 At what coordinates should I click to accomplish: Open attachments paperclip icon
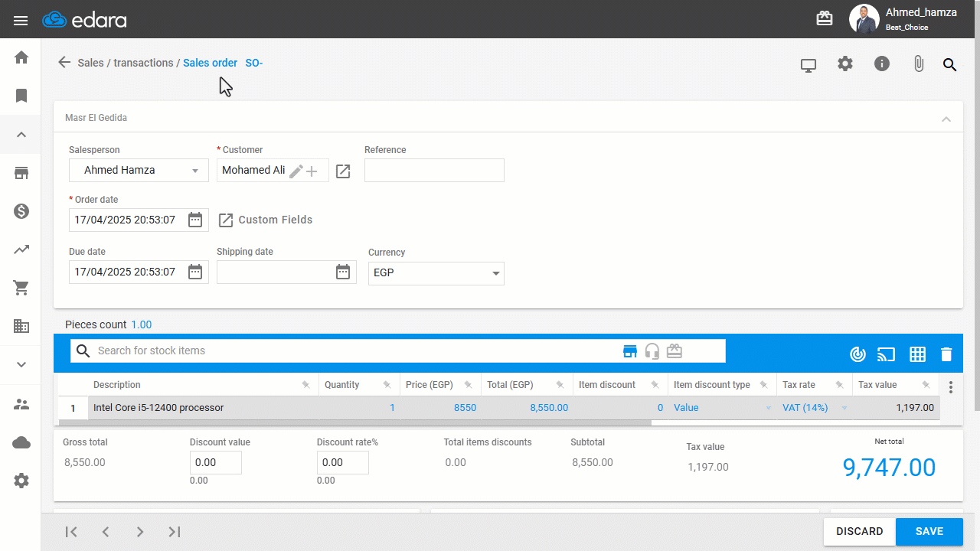point(919,64)
